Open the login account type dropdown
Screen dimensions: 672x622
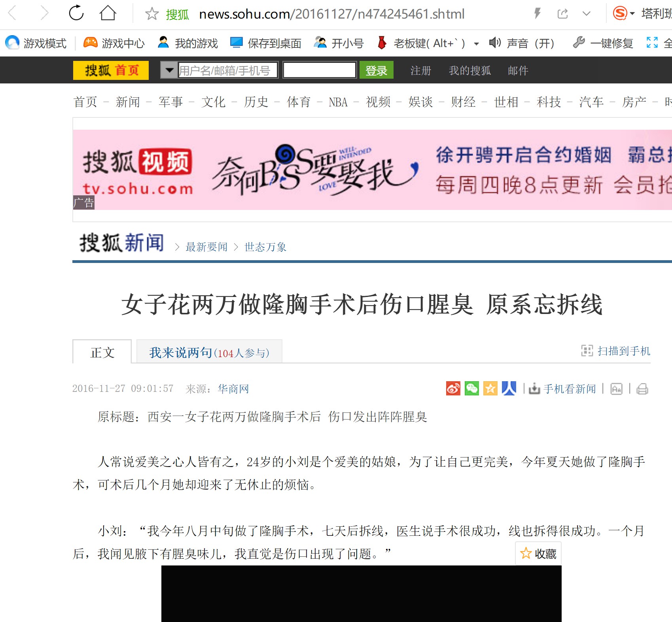coord(169,70)
